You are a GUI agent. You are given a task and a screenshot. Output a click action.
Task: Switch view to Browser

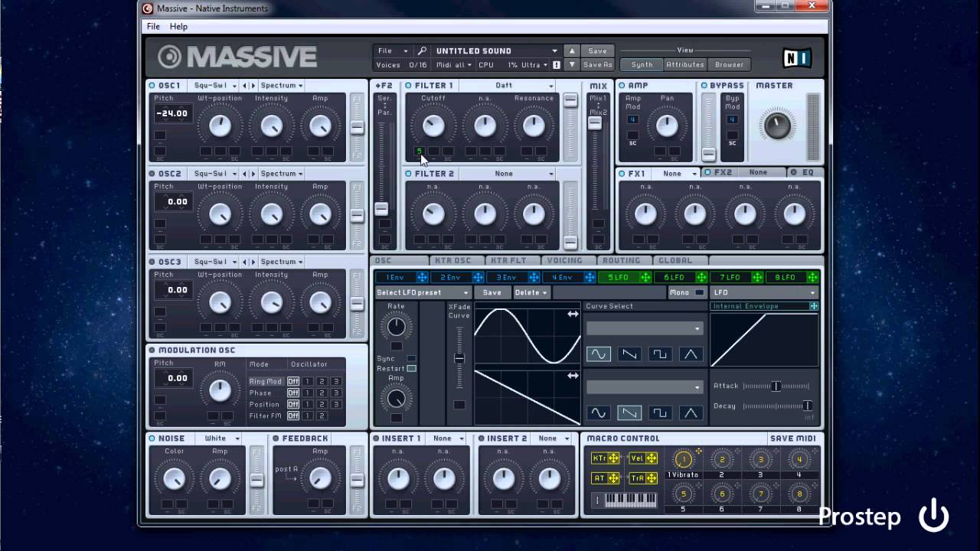(729, 65)
